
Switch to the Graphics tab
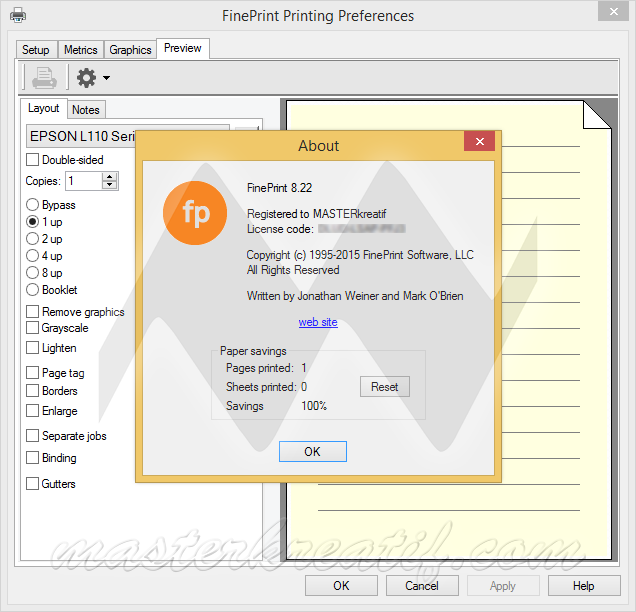[130, 50]
